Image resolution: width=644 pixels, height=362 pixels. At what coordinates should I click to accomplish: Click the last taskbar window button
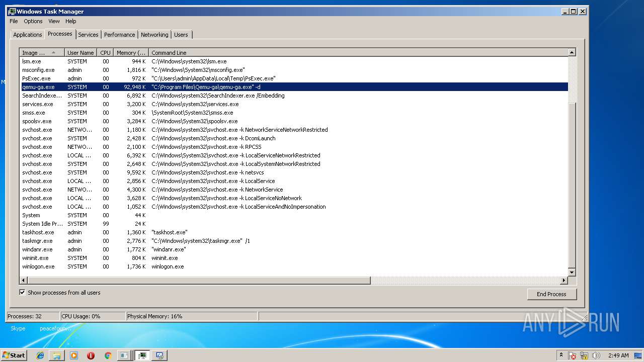point(159,355)
